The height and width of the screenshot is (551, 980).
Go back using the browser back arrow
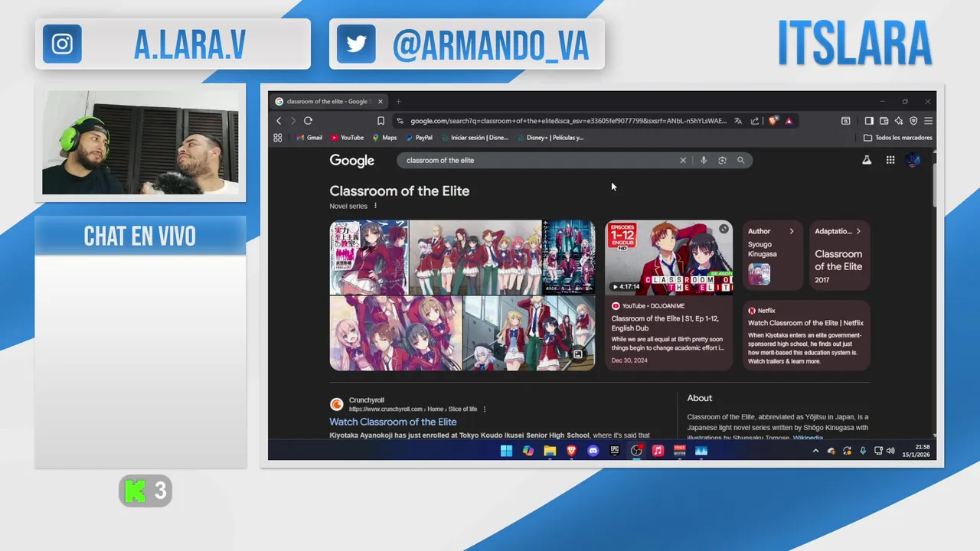(279, 121)
